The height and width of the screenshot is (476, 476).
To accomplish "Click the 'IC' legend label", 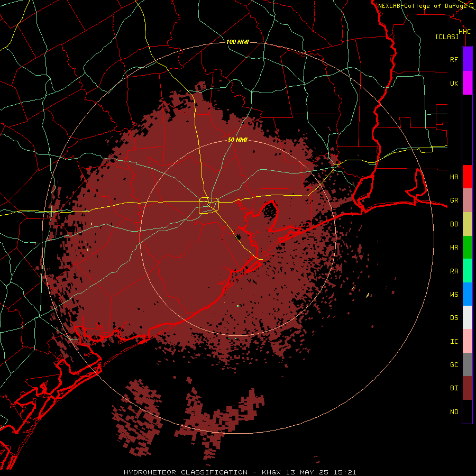I will point(454,342).
